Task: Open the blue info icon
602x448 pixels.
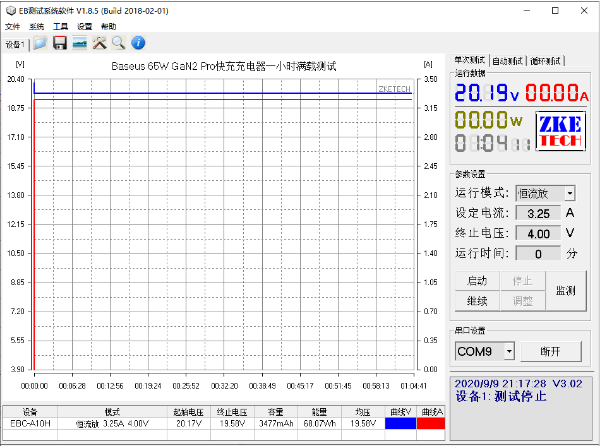Action: (x=138, y=43)
